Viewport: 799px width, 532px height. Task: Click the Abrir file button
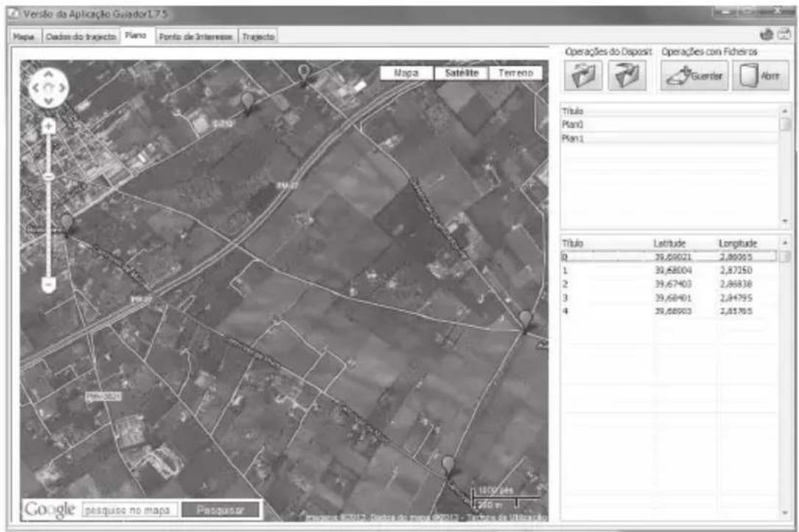tap(760, 76)
